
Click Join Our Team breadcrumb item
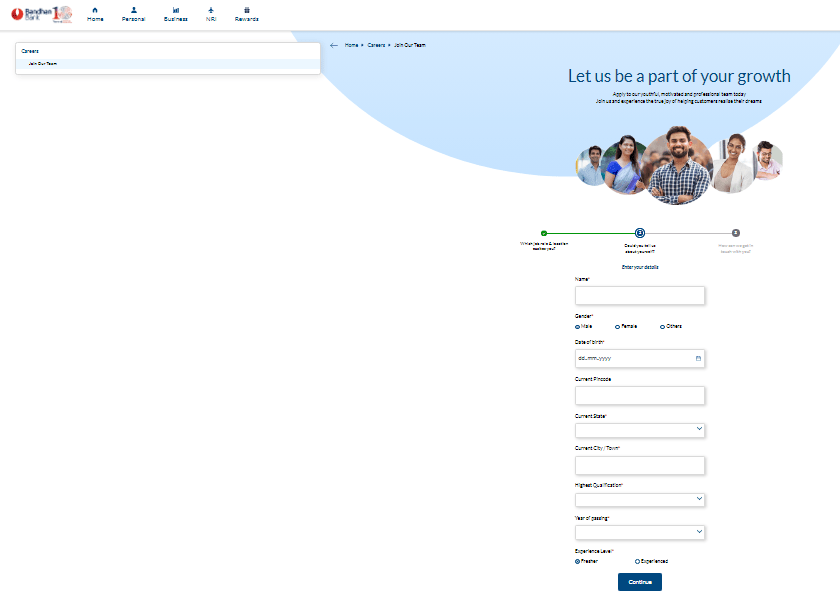[x=410, y=46]
